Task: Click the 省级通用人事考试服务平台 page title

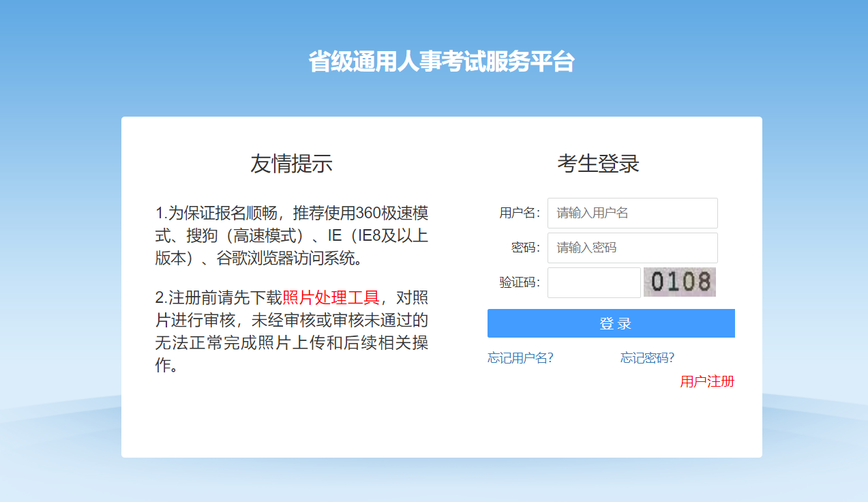Action: [x=441, y=61]
